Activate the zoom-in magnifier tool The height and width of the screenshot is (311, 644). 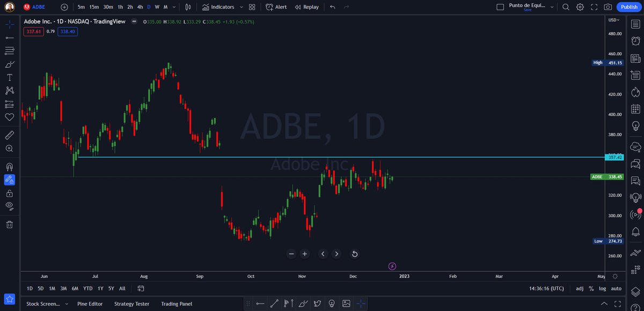point(10,148)
